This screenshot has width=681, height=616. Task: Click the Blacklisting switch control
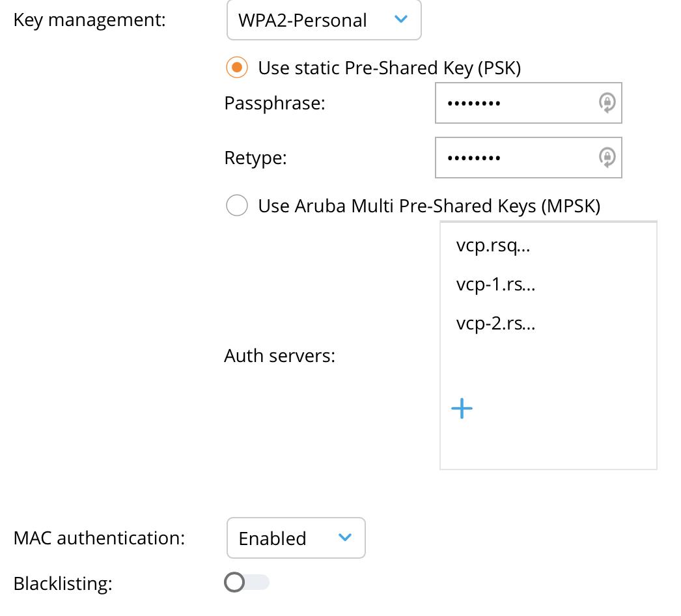[x=247, y=582]
